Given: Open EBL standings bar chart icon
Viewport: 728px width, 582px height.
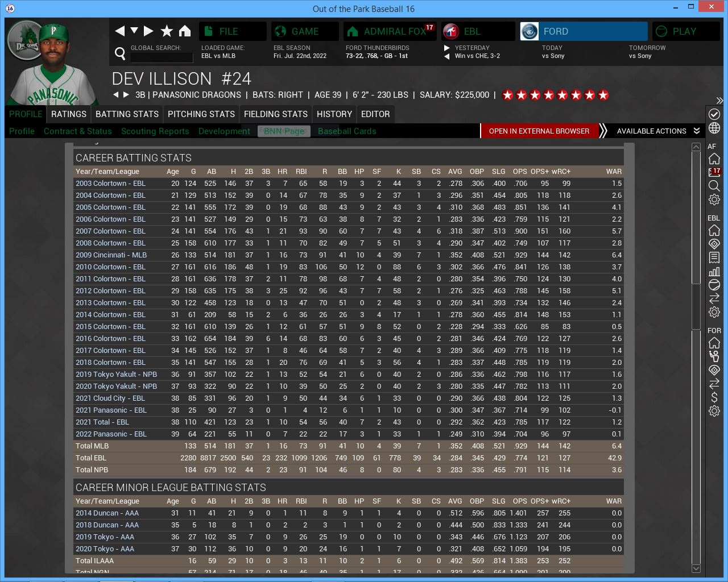Looking at the screenshot, I should tap(714, 271).
